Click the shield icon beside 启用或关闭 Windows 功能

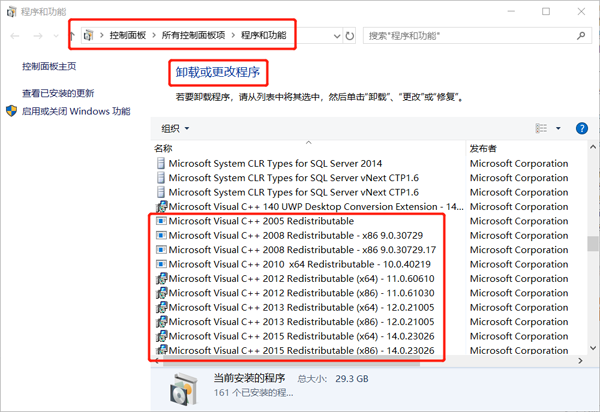pyautogui.click(x=11, y=111)
